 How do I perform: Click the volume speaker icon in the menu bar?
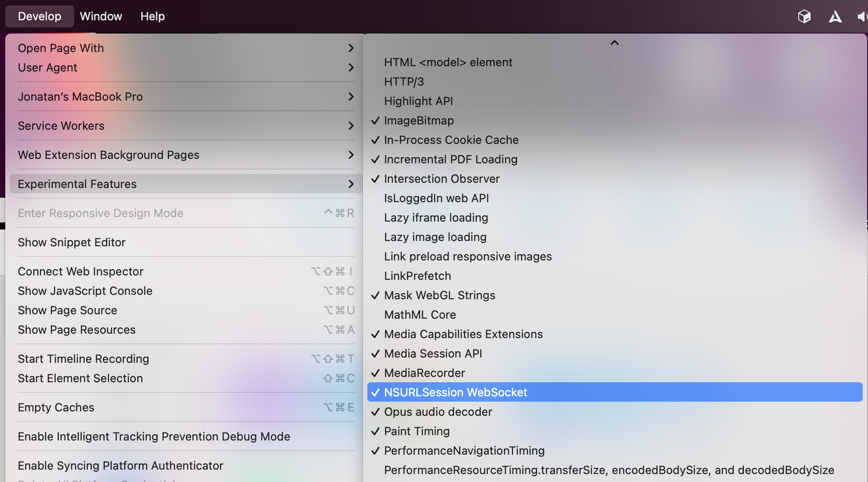[x=862, y=17]
